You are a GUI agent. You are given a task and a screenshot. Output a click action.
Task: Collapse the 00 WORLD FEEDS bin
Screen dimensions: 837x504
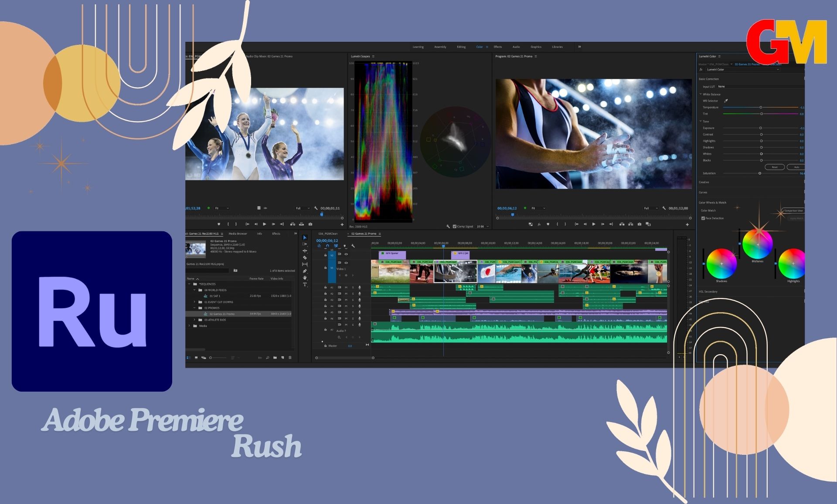195,290
